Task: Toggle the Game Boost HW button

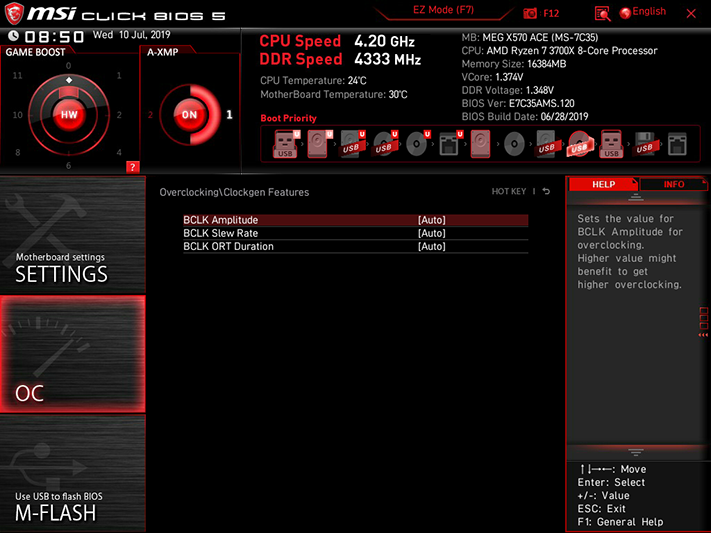Action: click(69, 115)
